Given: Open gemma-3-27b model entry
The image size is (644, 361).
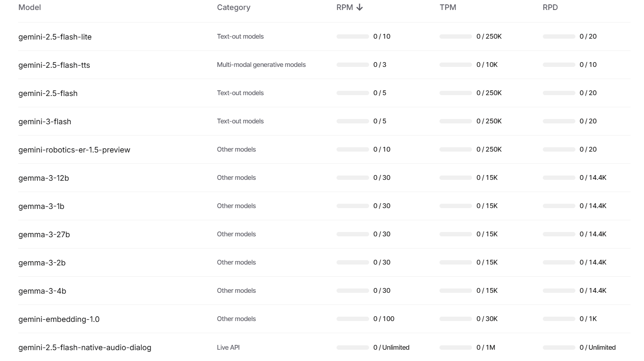Looking at the screenshot, I should pos(44,235).
